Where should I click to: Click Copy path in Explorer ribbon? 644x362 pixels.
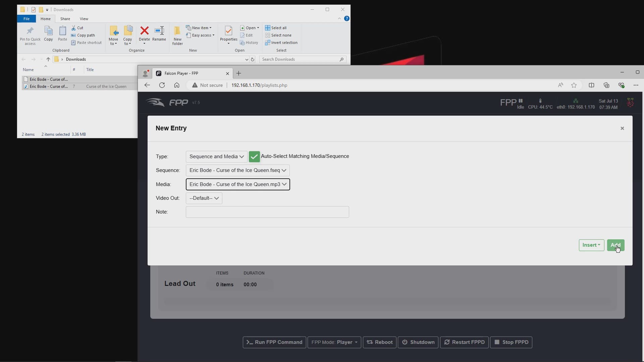point(83,35)
